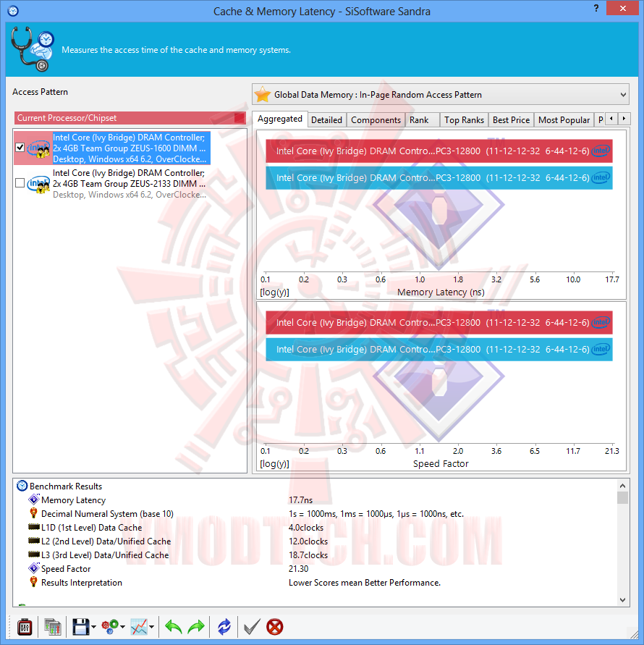The height and width of the screenshot is (645, 644).
Task: Click red color swatch in Current Processor/Chipset header
Action: [240, 118]
